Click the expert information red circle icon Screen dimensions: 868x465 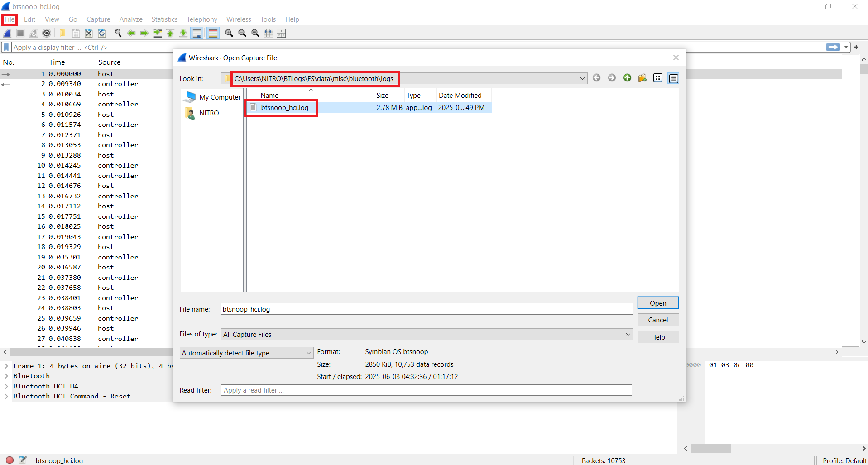click(10, 460)
